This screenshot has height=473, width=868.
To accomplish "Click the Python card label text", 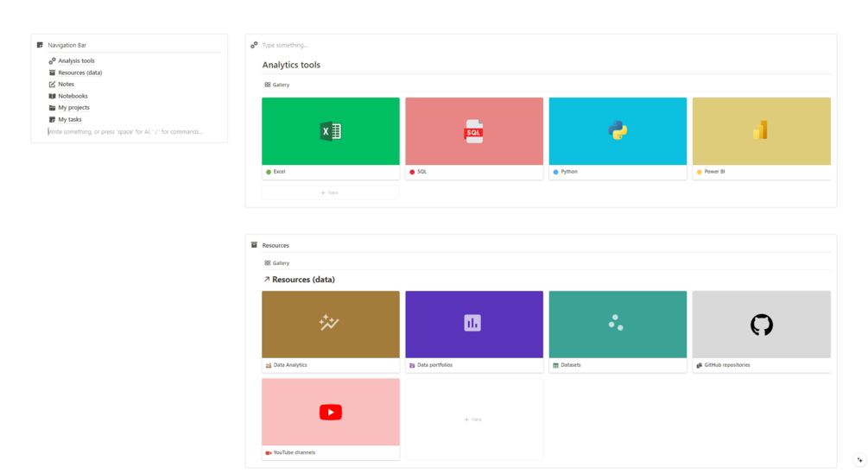I will click(569, 172).
